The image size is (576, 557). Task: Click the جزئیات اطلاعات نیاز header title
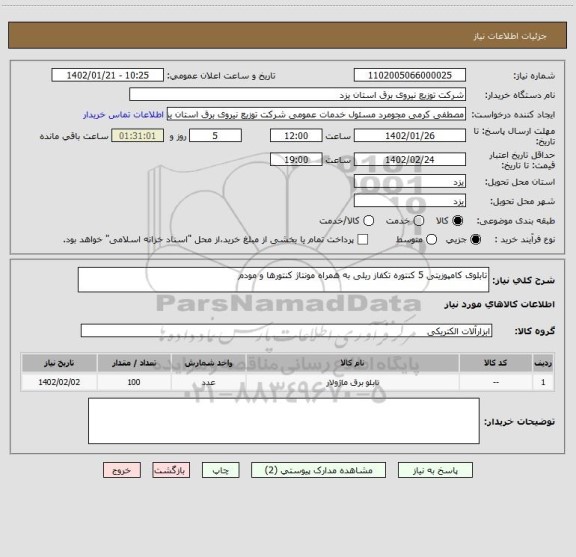click(x=510, y=36)
